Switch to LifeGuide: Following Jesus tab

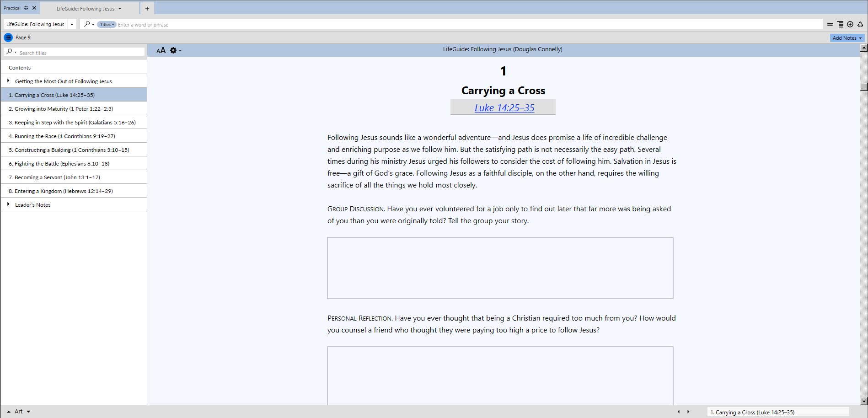86,9
